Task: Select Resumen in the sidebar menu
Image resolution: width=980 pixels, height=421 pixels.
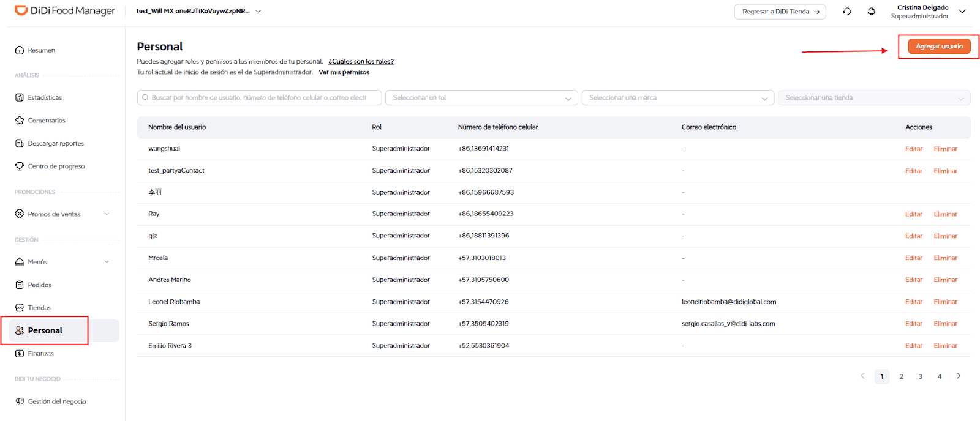Action: point(41,50)
